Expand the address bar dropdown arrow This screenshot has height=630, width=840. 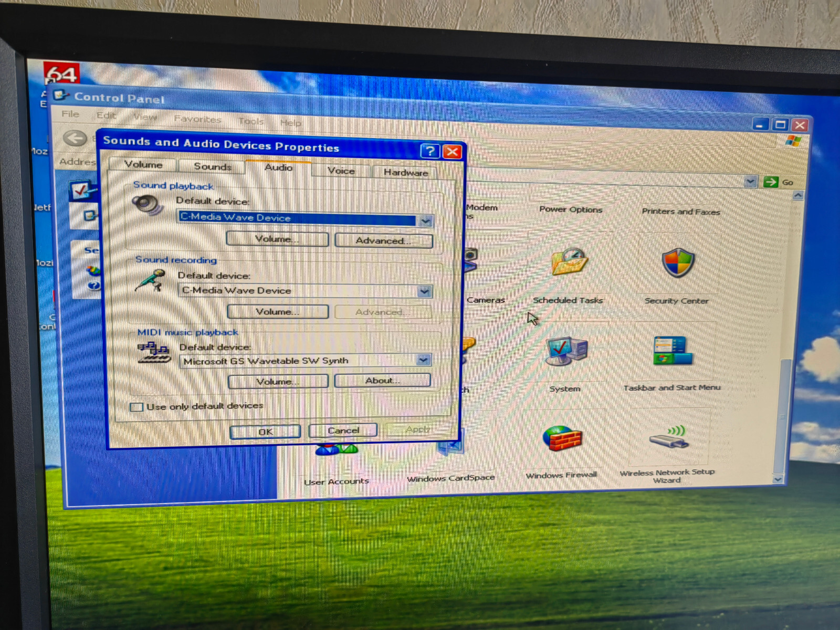pyautogui.click(x=751, y=182)
